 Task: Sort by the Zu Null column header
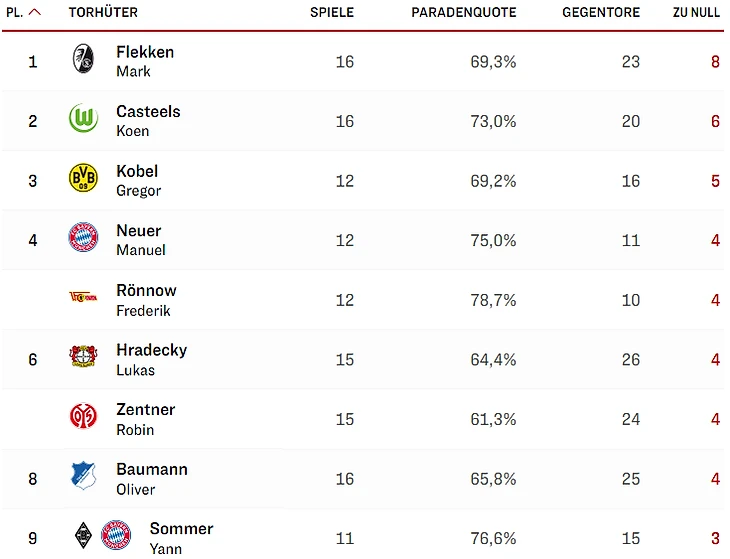pyautogui.click(x=696, y=12)
